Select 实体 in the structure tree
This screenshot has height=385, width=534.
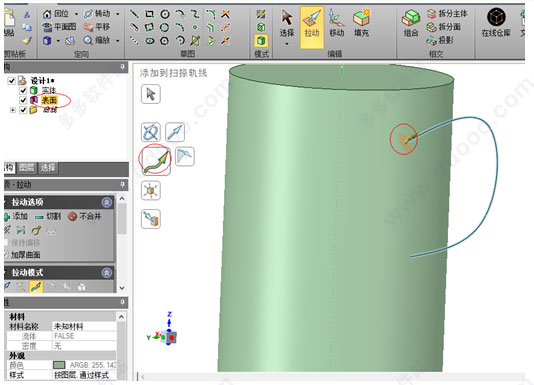pos(49,90)
